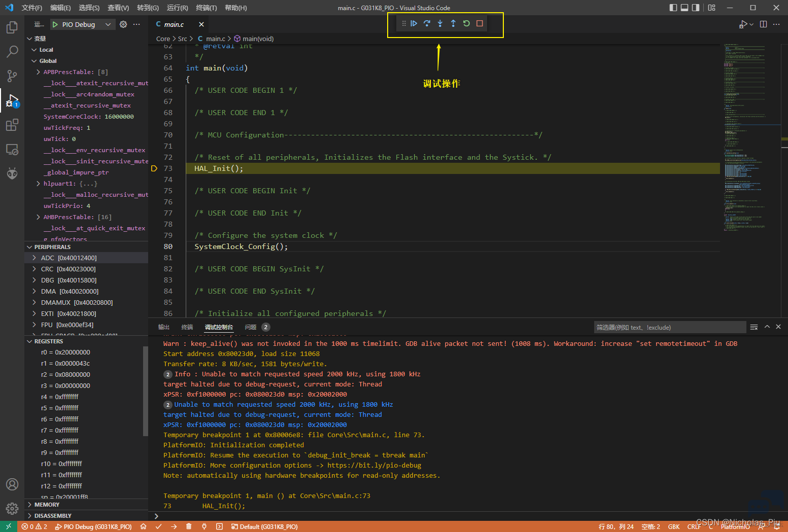This screenshot has width=788, height=532.
Task: Close the bottom panel
Action: [778, 327]
